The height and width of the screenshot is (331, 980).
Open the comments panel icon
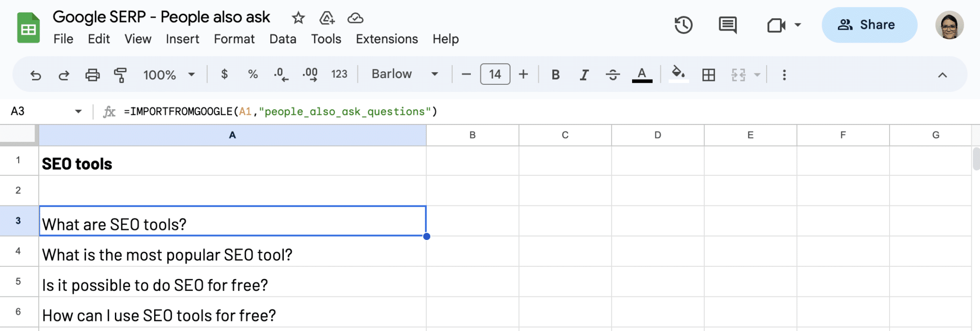coord(728,25)
